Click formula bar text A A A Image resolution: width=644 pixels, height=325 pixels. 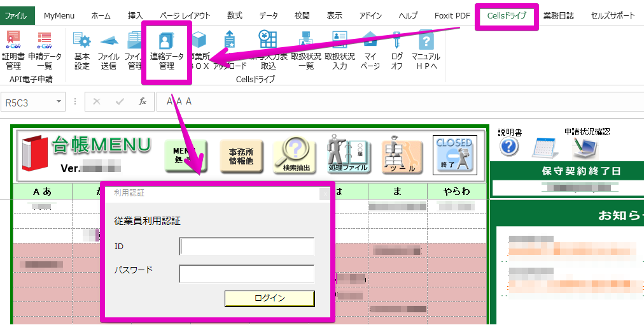(x=179, y=101)
